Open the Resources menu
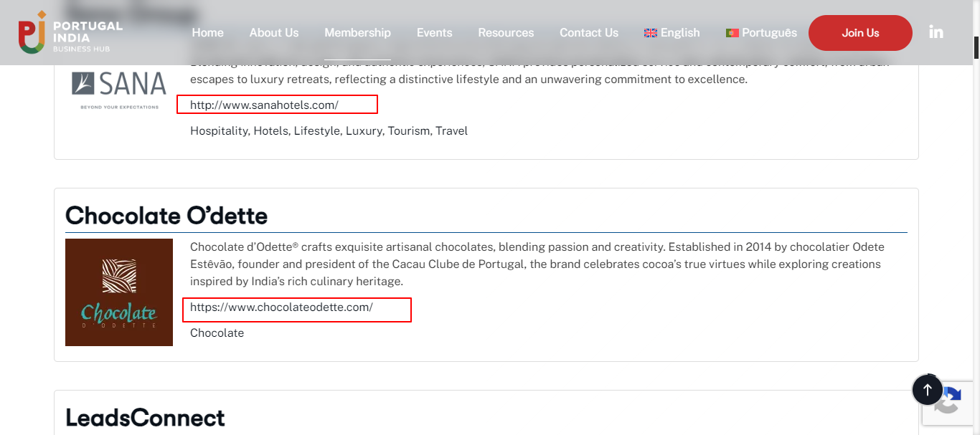 [x=506, y=33]
